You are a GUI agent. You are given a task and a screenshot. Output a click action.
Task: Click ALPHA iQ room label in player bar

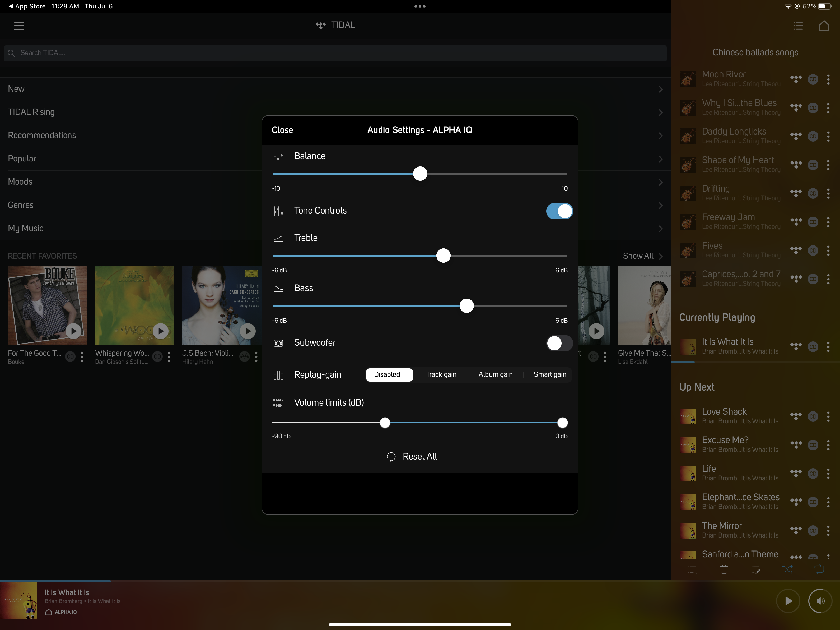[x=61, y=612]
